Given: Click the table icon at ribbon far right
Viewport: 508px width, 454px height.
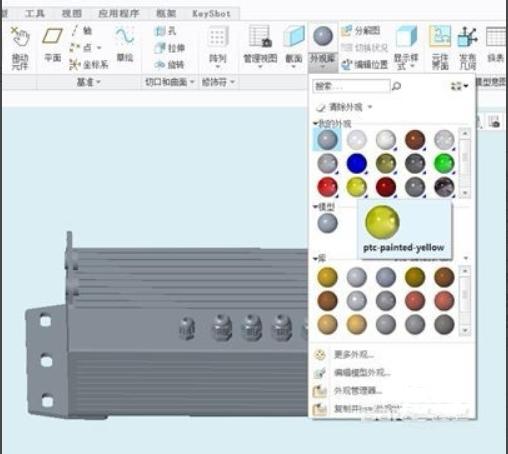Looking at the screenshot, I should coord(496,36).
